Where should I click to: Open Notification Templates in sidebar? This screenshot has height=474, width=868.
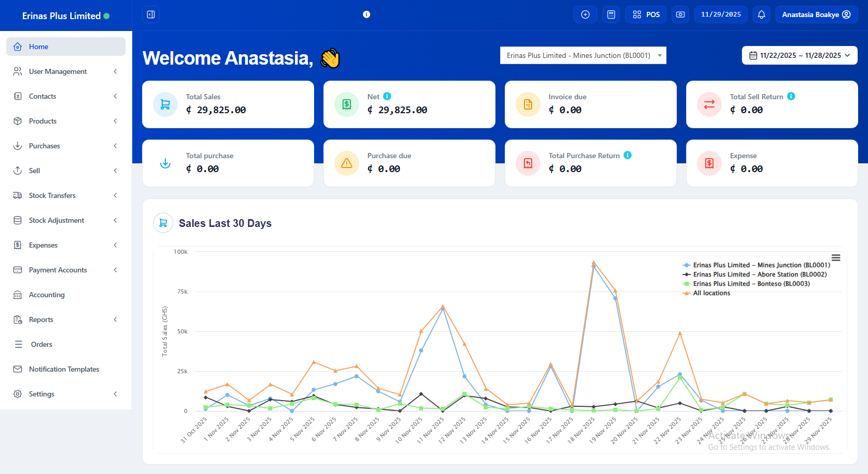(64, 369)
